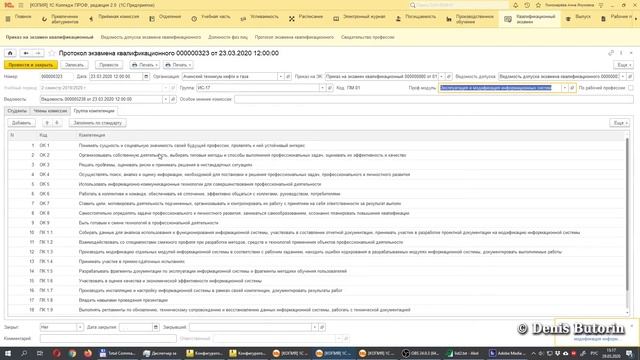640x360 pixels.
Task: Select the Группа компетенций tab
Action: coord(94,111)
